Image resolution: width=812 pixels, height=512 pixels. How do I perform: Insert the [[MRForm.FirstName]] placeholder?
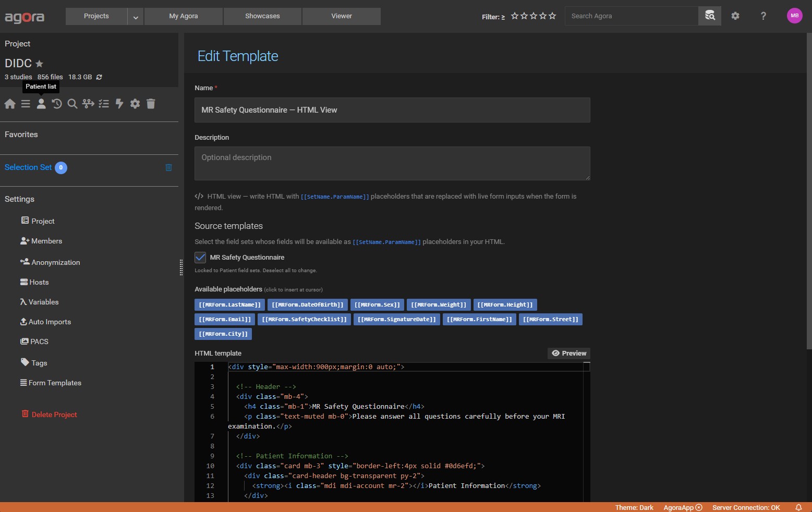(x=480, y=320)
